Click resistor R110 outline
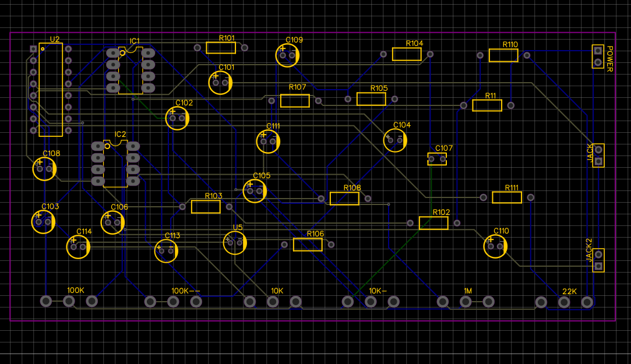Screen dimensions: 631x364 pyautogui.click(x=503, y=55)
